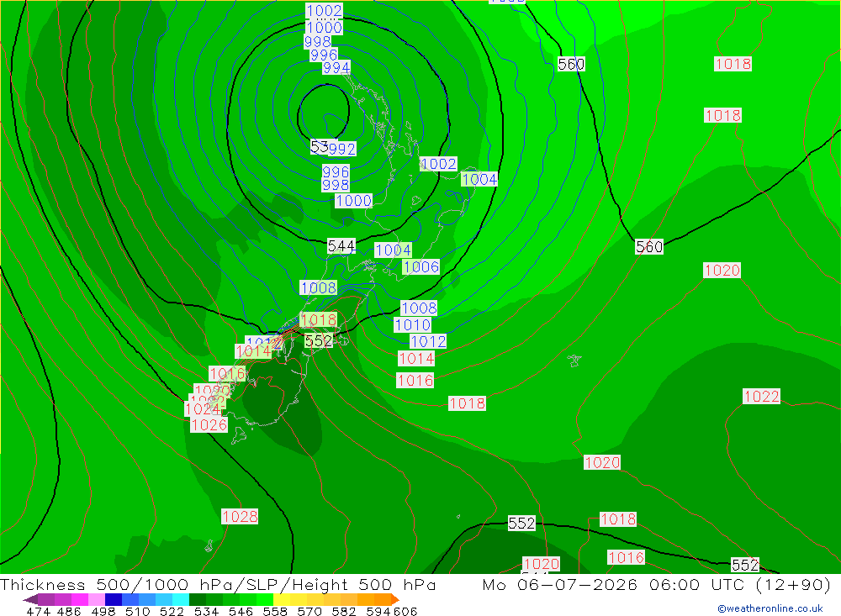
Task: Click the 1000 label below 998 and 996
Action: coord(353,201)
